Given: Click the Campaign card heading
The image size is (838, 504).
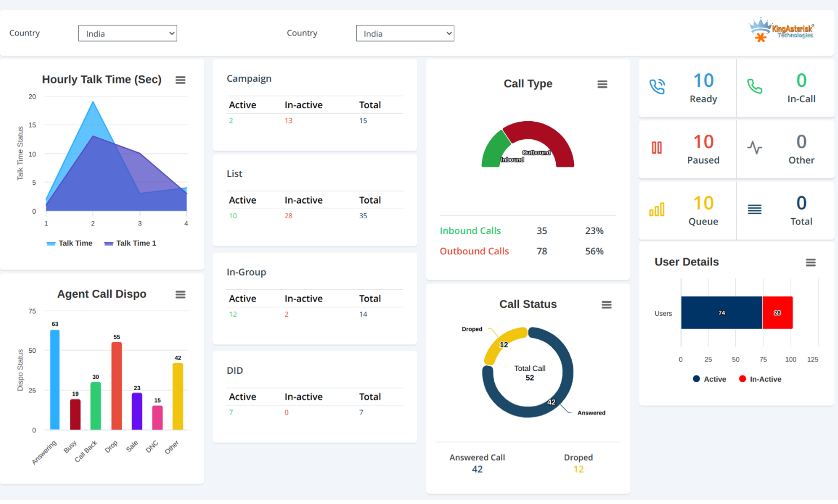Looking at the screenshot, I should [x=249, y=79].
